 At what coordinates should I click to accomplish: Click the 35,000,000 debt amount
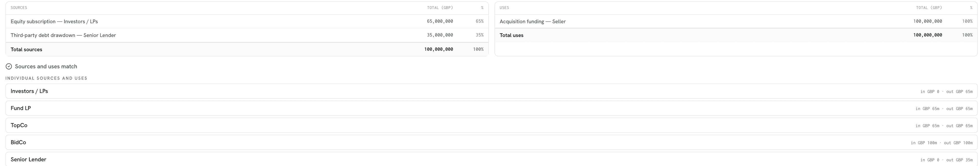(x=440, y=35)
